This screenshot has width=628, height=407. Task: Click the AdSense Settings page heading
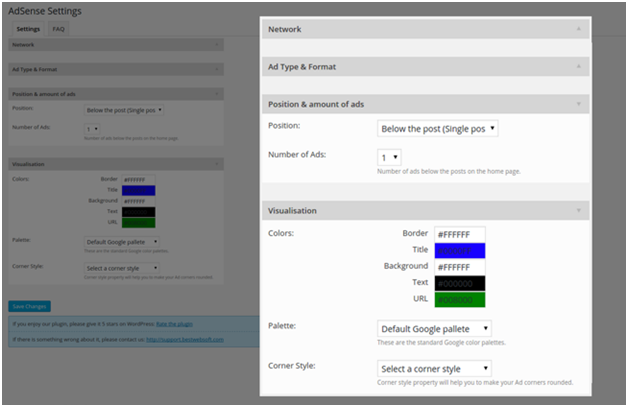(45, 11)
